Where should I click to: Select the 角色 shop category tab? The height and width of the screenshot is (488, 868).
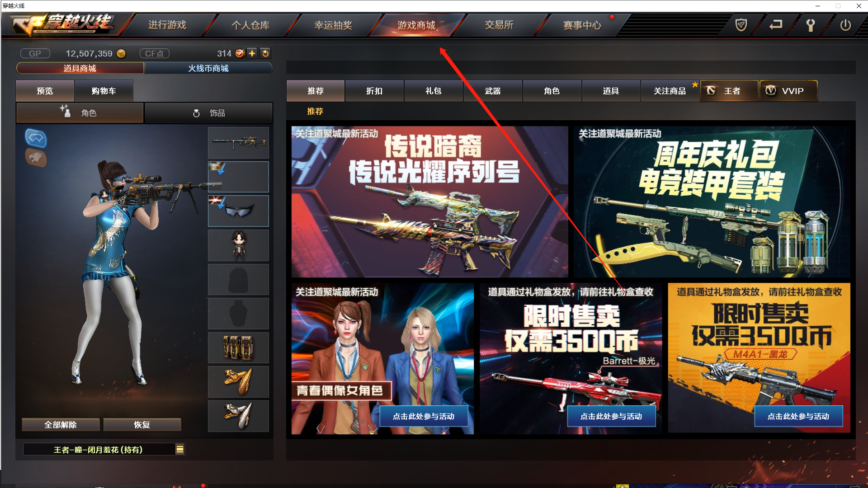click(x=552, y=91)
